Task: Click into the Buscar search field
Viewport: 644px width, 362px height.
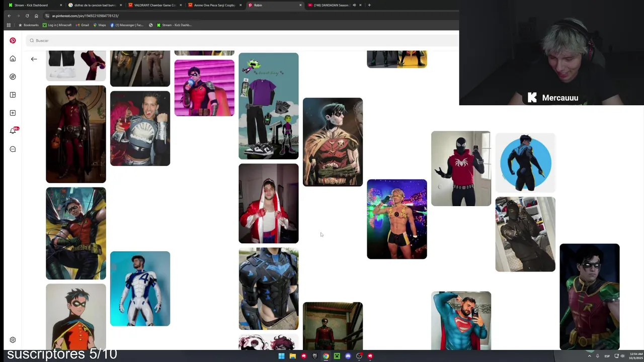Action: 242,40
